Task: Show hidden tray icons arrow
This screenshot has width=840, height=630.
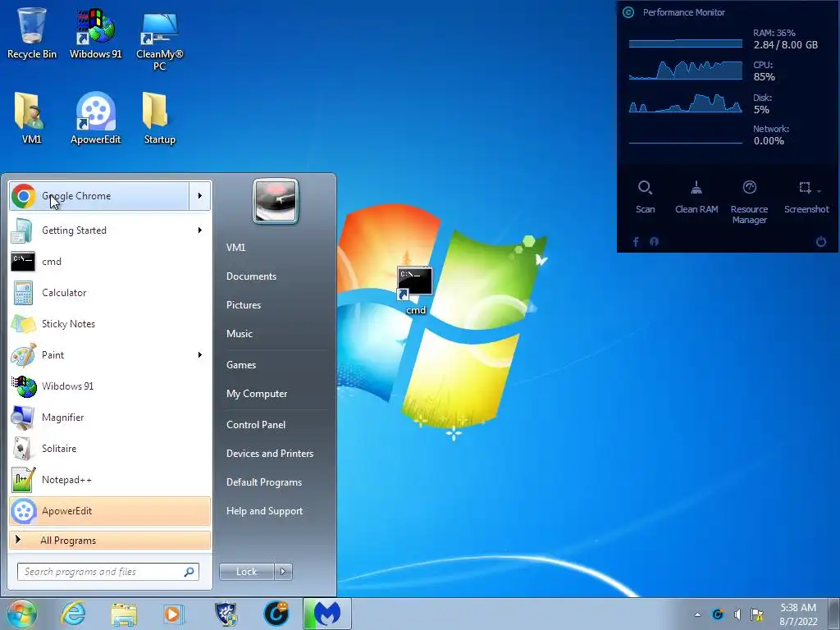Action: pyautogui.click(x=697, y=614)
